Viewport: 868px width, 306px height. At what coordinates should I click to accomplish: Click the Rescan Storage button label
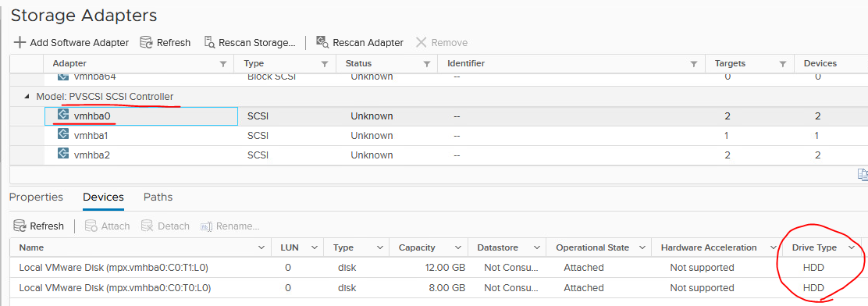[258, 43]
